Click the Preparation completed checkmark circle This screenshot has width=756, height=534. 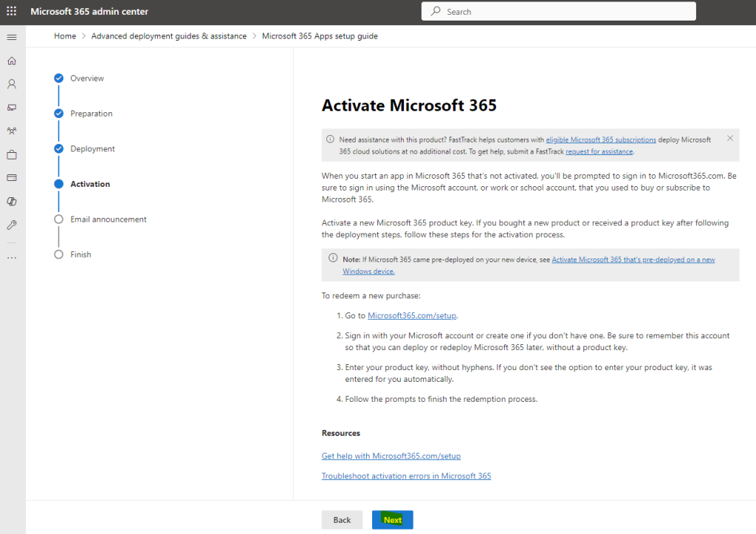[59, 113]
